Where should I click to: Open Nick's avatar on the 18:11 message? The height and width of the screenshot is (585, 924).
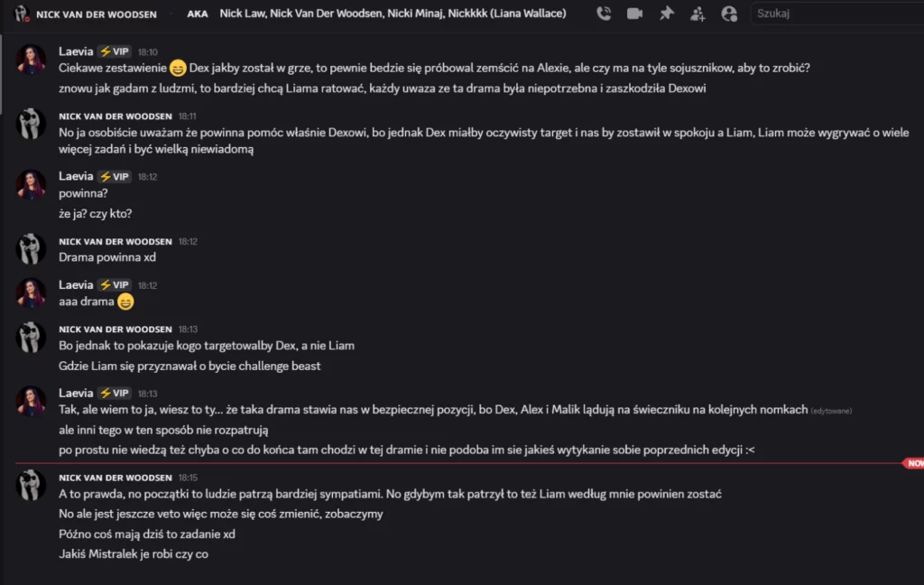coord(32,124)
